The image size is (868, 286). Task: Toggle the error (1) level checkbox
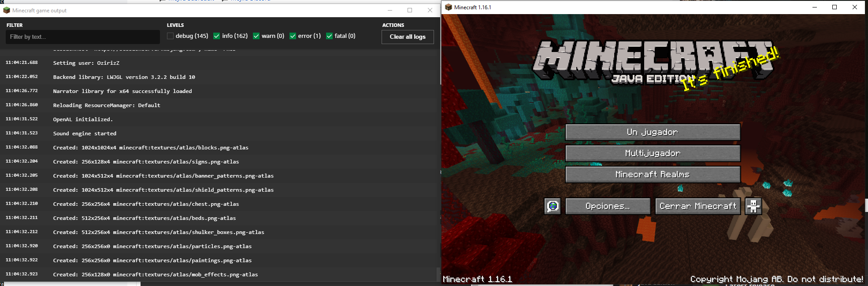point(293,36)
